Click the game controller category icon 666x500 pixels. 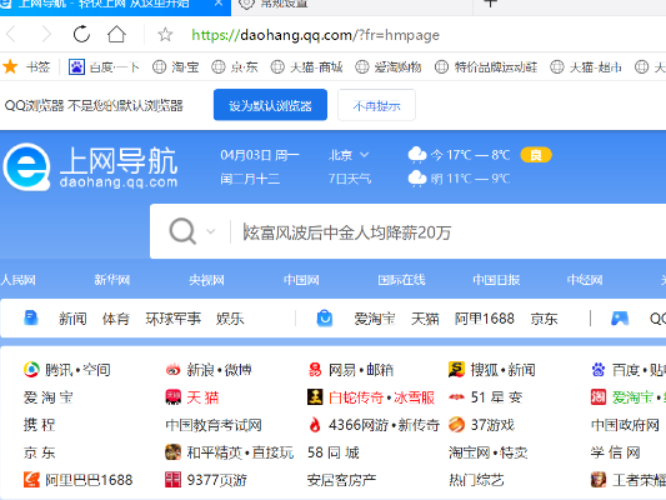click(x=619, y=318)
